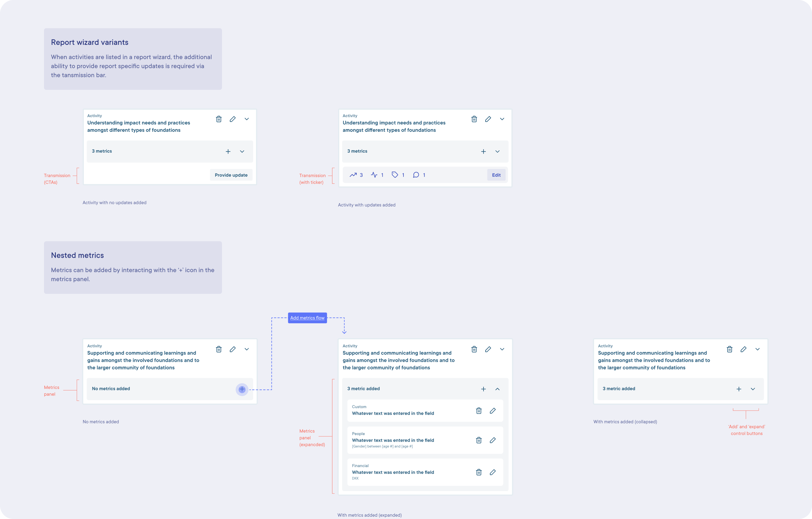This screenshot has height=519, width=812.
Task: Click highlighted plus in 'No metrics added' panel
Action: coord(242,390)
